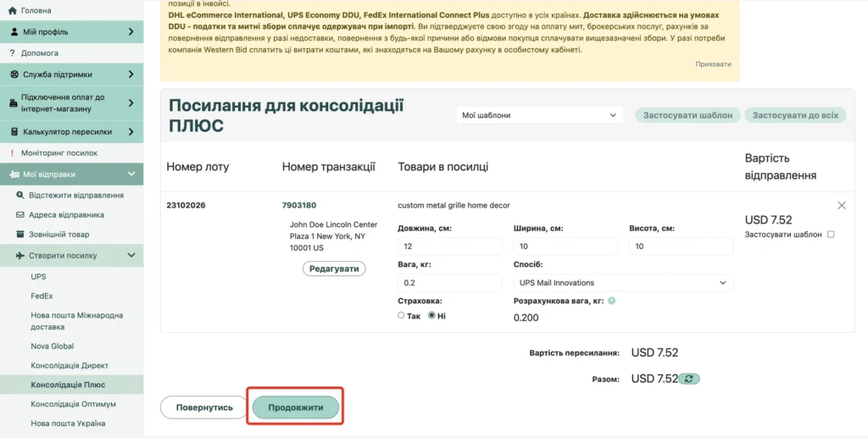
Task: Click the refresh icon next to total USD 7.52
Action: (x=689, y=379)
